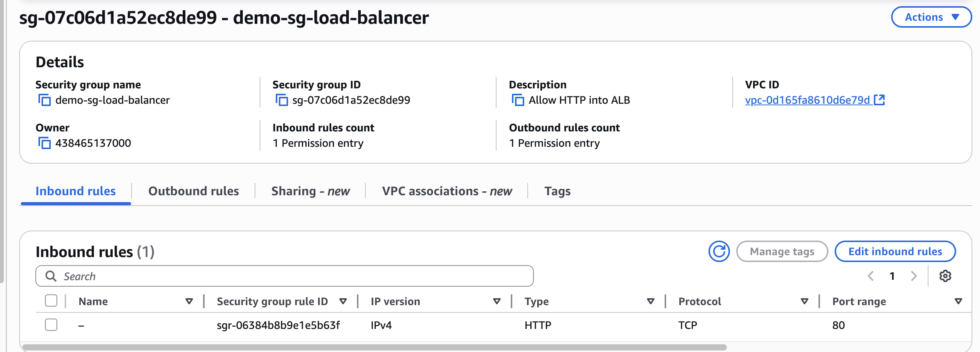Select all inbound rules checkbox
Image resolution: width=980 pixels, height=352 pixels.
tap(51, 301)
